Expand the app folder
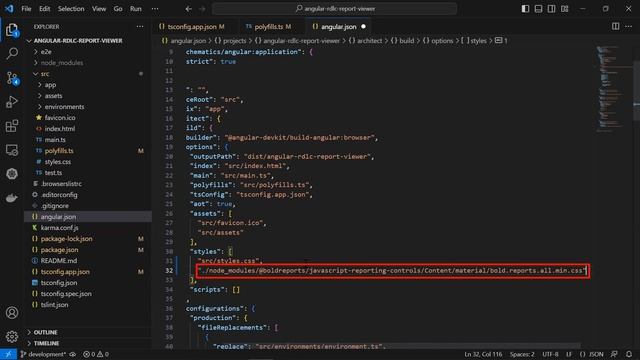The height and width of the screenshot is (360, 640). pyautogui.click(x=50, y=85)
